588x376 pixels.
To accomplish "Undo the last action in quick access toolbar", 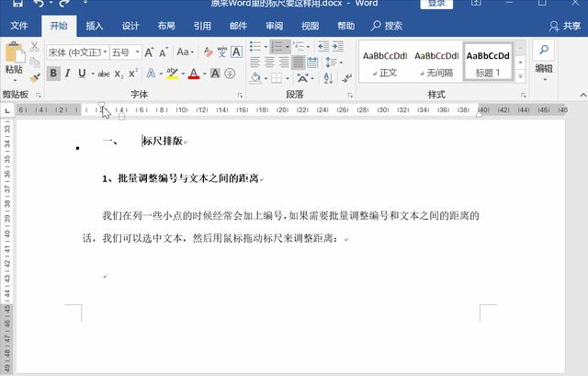I will click(39, 4).
